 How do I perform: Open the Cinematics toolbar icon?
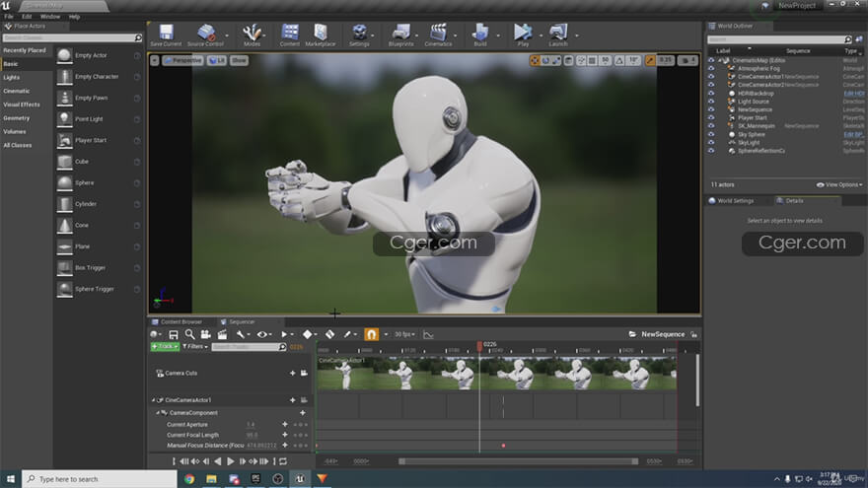438,35
